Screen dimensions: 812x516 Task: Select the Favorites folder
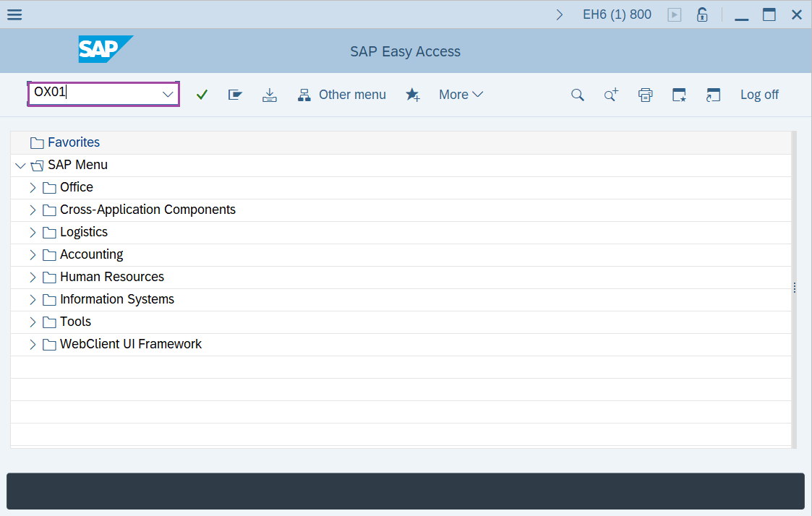pos(73,142)
